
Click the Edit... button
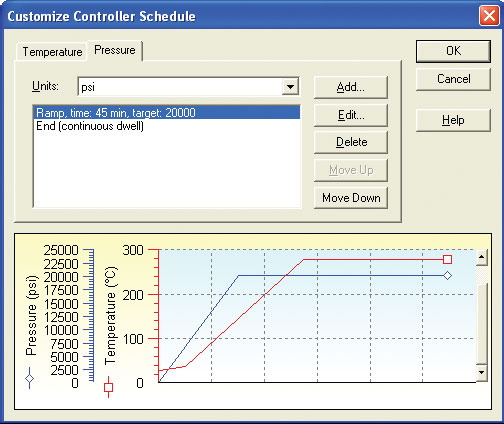point(351,115)
